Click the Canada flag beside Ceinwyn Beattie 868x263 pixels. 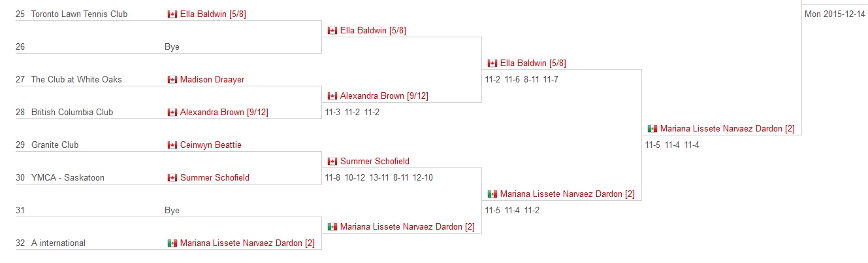coord(172,145)
